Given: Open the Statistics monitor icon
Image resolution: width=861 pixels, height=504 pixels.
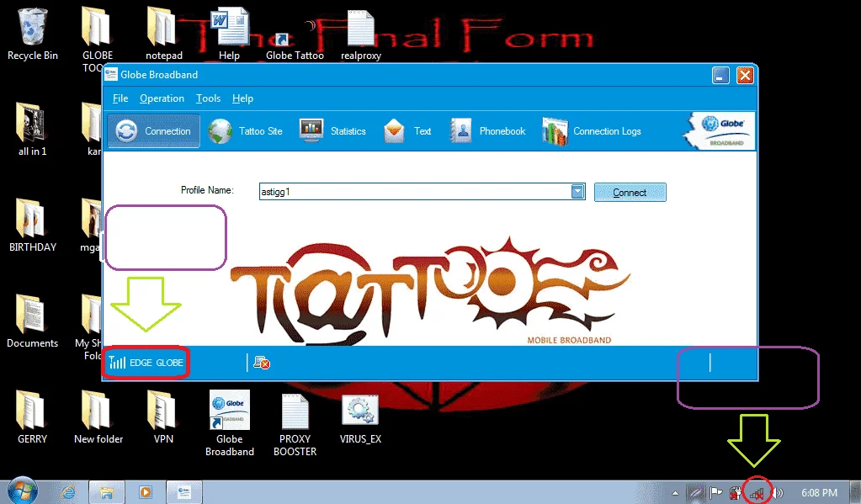Looking at the screenshot, I should pyautogui.click(x=311, y=131).
